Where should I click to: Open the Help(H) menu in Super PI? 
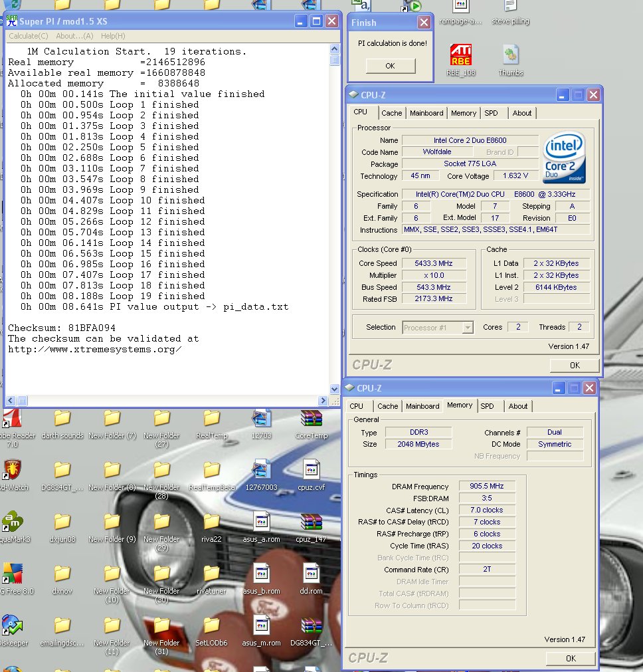(x=112, y=36)
